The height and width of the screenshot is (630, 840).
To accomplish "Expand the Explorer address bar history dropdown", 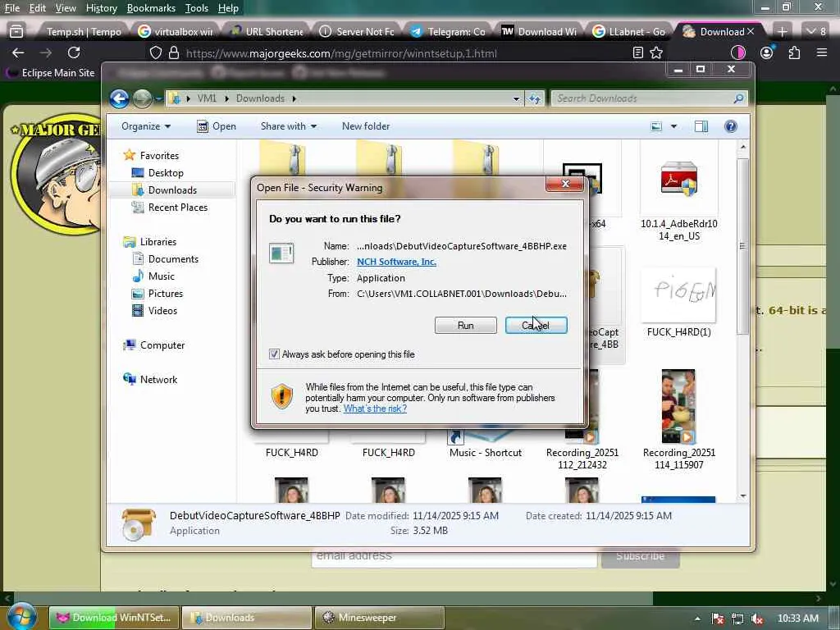I will [x=516, y=98].
